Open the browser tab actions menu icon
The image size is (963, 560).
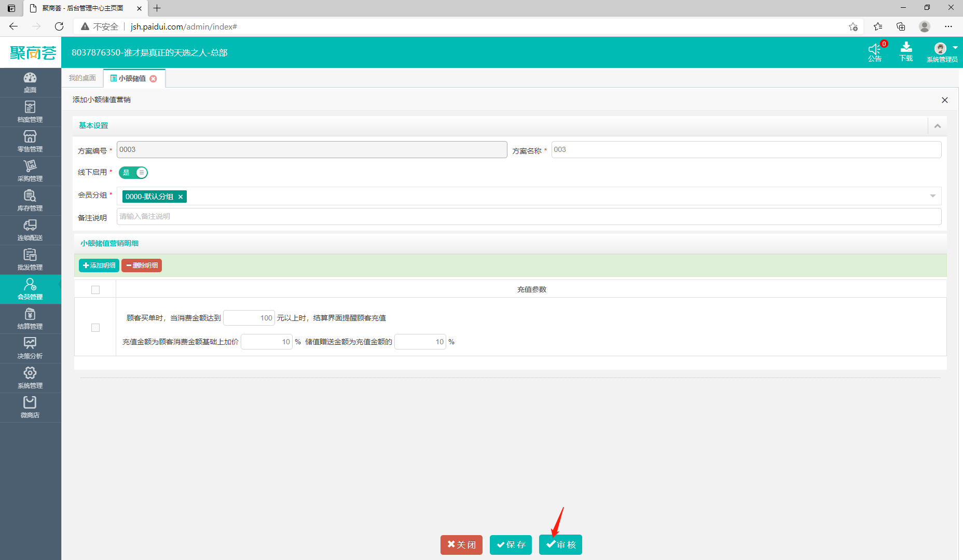(x=11, y=8)
